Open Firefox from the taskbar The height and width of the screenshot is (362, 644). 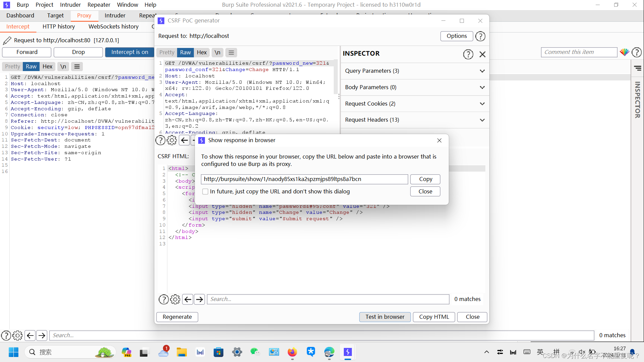tap(292, 352)
